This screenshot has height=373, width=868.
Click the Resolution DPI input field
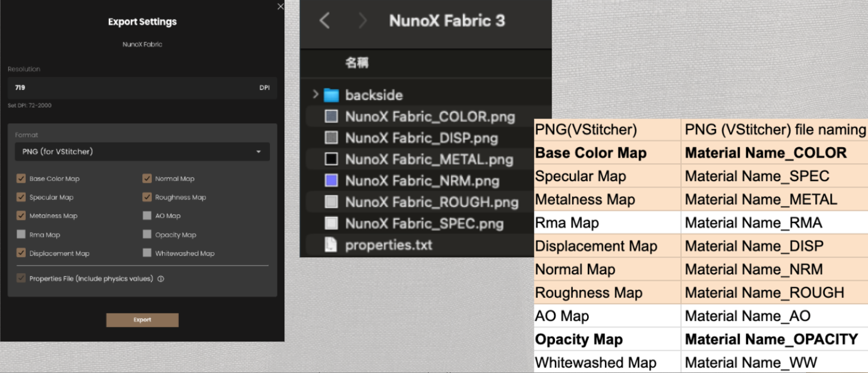pyautogui.click(x=142, y=88)
